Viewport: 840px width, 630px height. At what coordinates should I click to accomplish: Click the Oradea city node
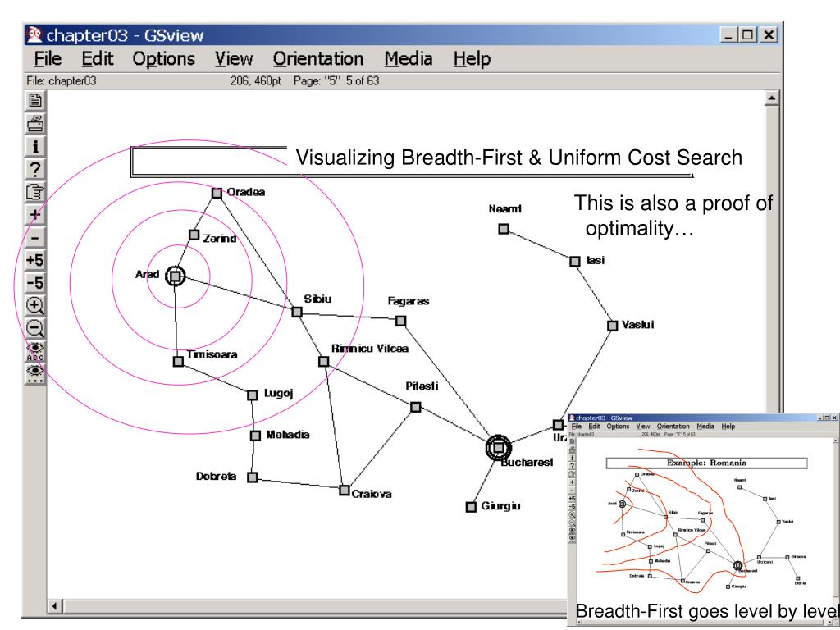click(217, 193)
